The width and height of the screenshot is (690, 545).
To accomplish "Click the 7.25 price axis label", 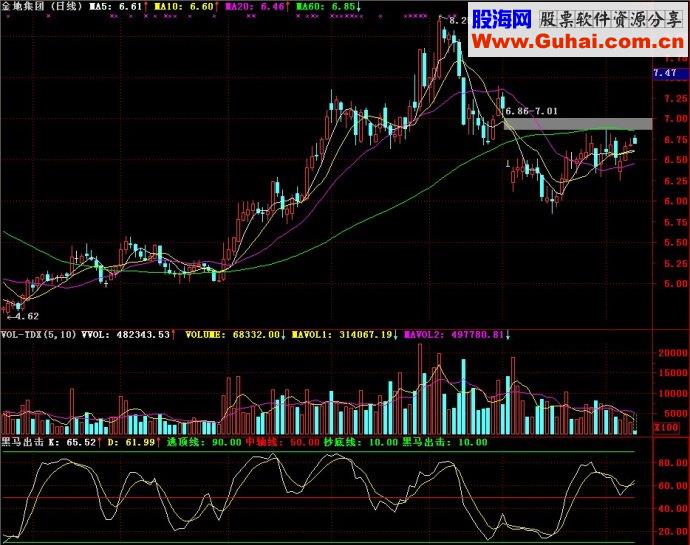I will pyautogui.click(x=675, y=98).
